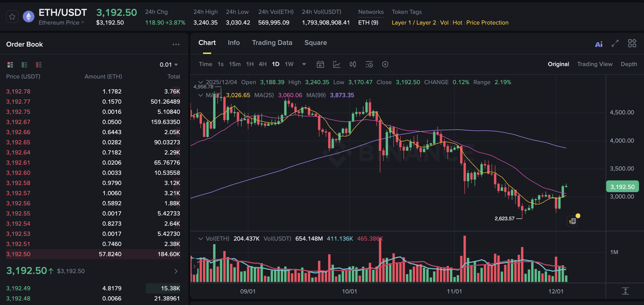Image resolution: width=644 pixels, height=305 pixels.
Task: Show sell orders only view
Action: 39,65
